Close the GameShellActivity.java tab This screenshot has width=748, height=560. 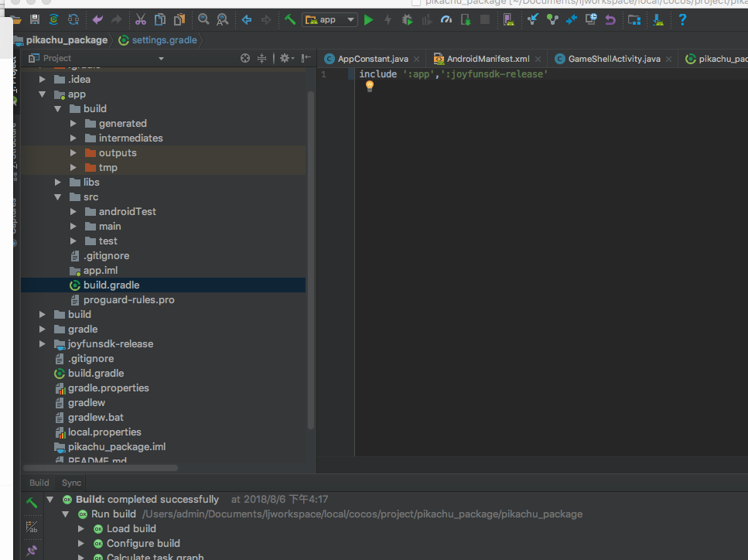(669, 59)
